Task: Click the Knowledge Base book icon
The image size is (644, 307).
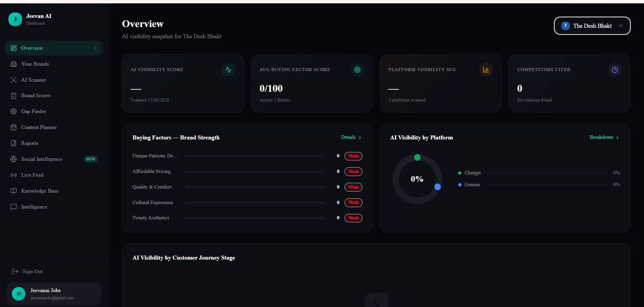Action: pos(14,191)
